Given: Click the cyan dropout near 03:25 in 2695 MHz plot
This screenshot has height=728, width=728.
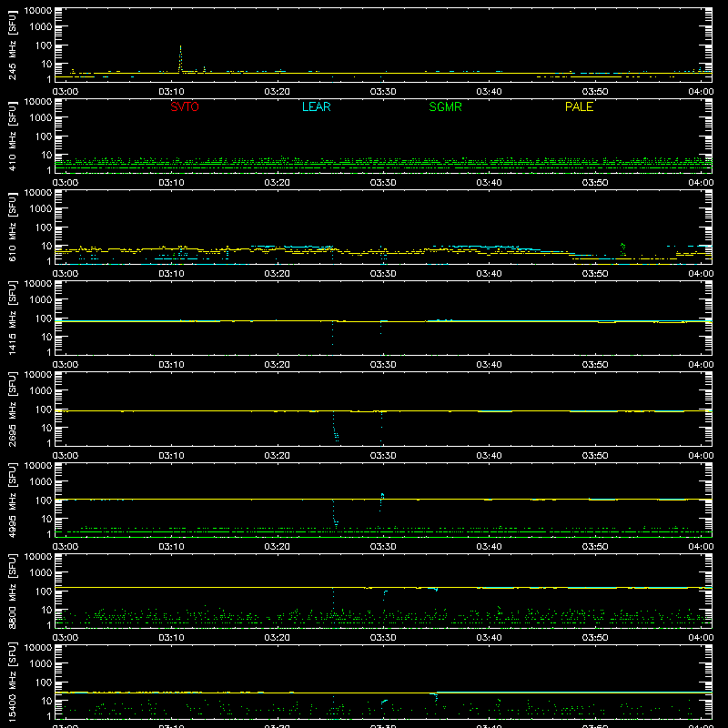Looking at the screenshot, I should pos(335,426).
